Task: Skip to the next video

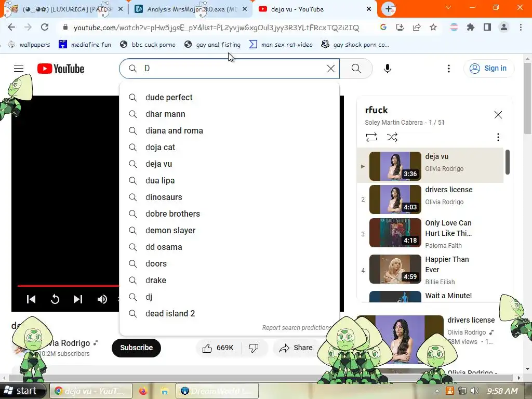Action: coord(78,299)
